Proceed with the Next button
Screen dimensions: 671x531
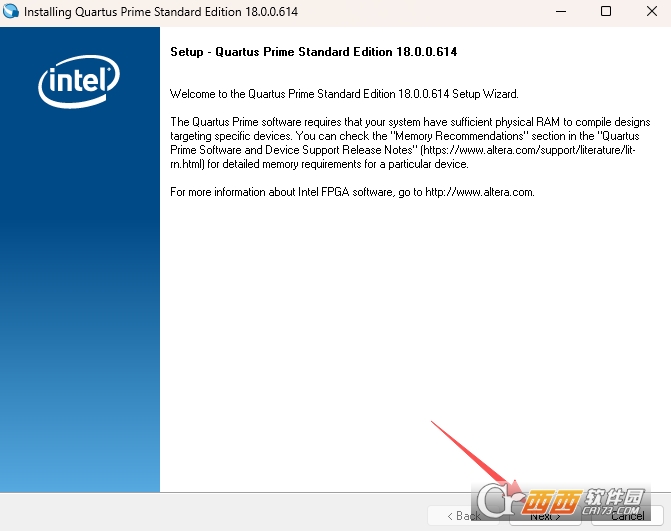[x=545, y=516]
